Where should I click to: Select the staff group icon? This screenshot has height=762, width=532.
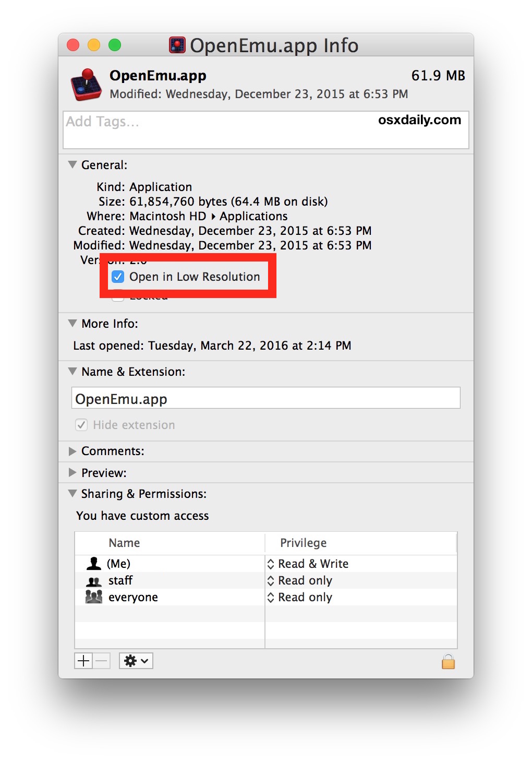coord(94,581)
